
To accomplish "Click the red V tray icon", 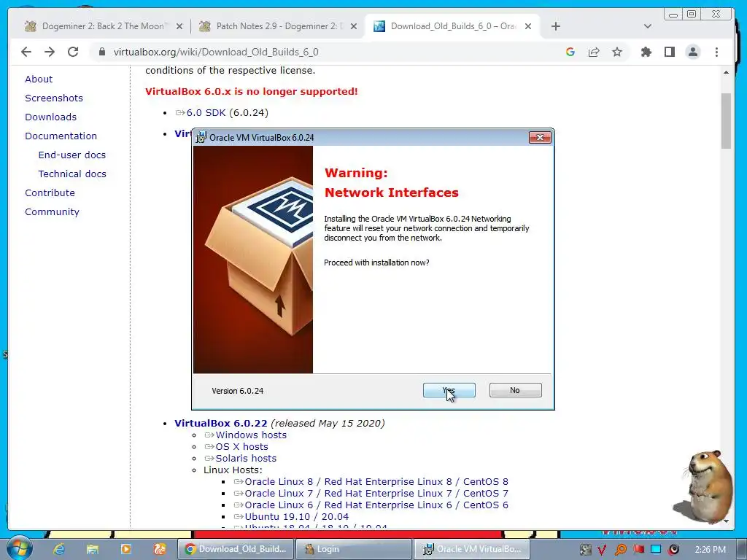I will pos(602,550).
